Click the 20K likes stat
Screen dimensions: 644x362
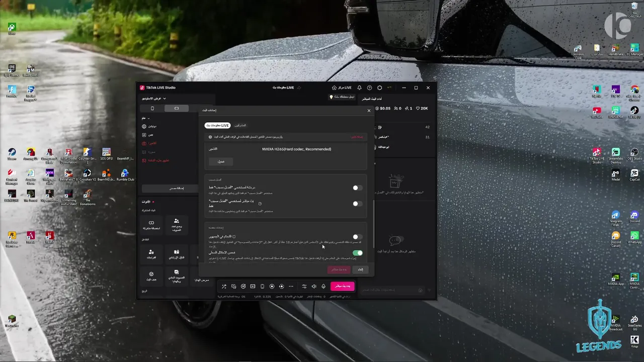pos(422,108)
